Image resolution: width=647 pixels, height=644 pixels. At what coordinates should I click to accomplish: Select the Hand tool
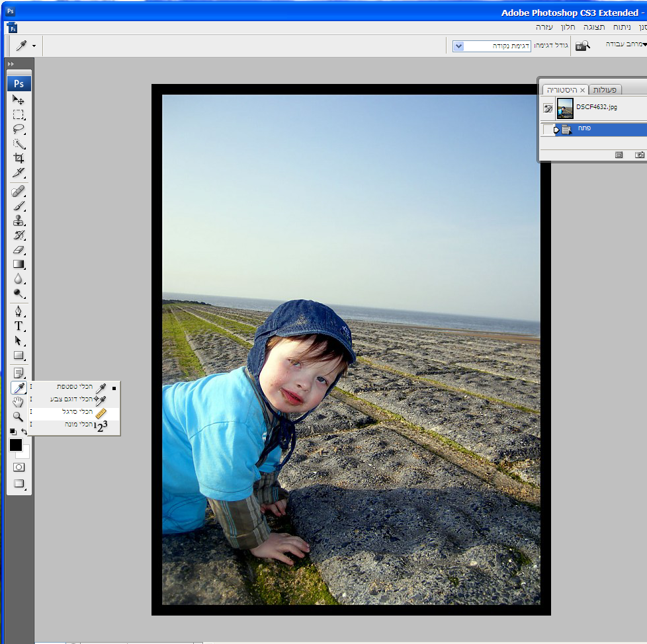[x=18, y=402]
